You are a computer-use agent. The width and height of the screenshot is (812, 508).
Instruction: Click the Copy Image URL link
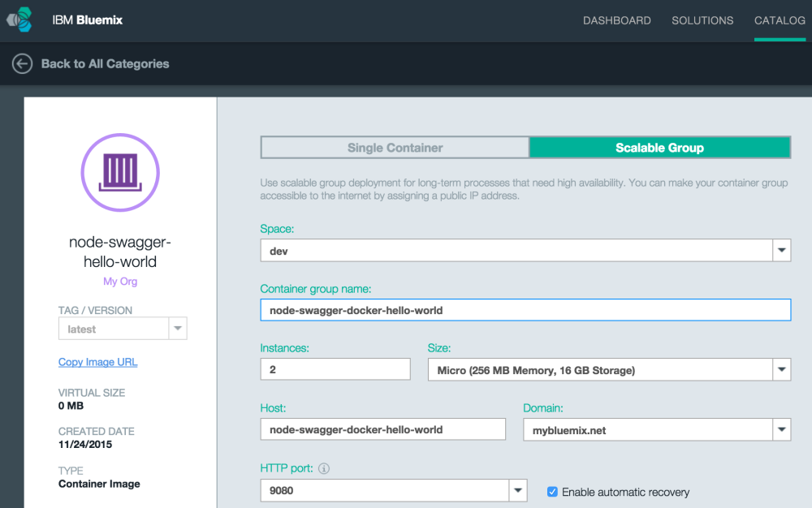click(x=97, y=362)
